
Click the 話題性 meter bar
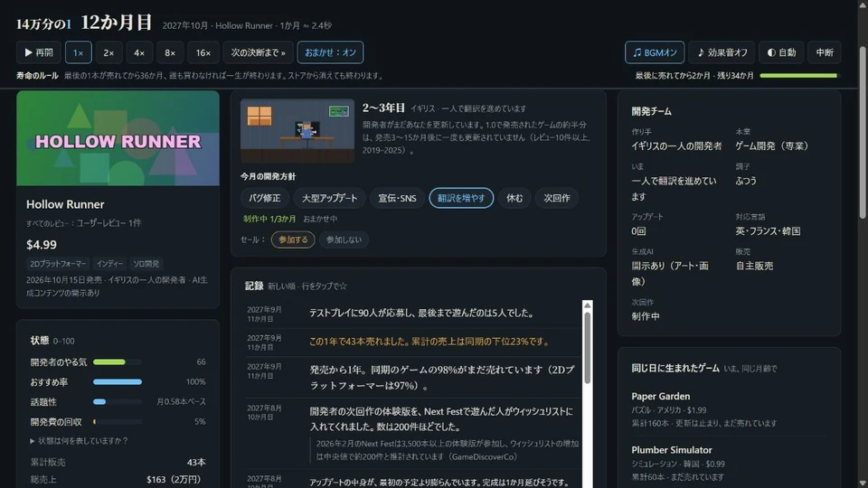tap(118, 401)
